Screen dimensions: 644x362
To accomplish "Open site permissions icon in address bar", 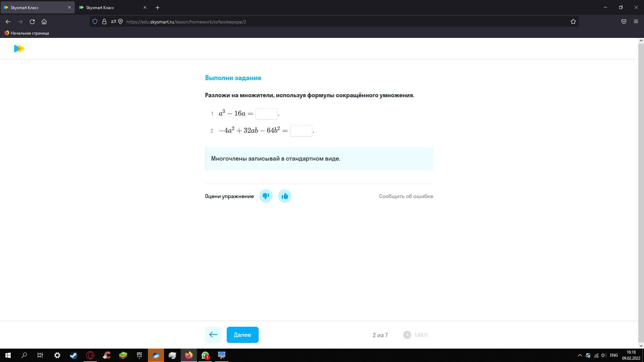I will (x=113, y=22).
